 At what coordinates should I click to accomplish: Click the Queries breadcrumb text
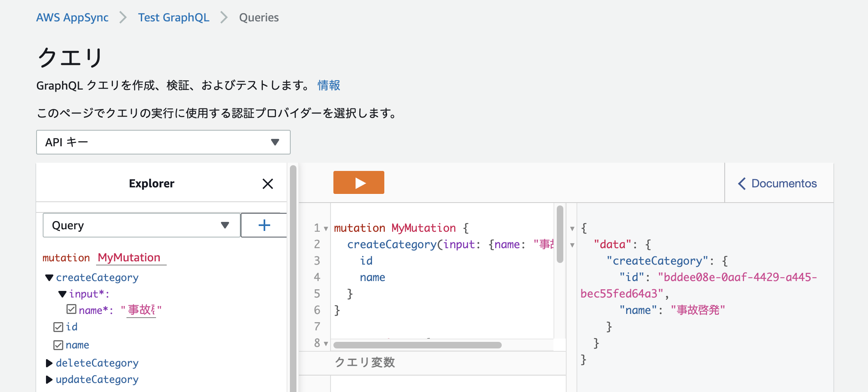click(x=259, y=18)
